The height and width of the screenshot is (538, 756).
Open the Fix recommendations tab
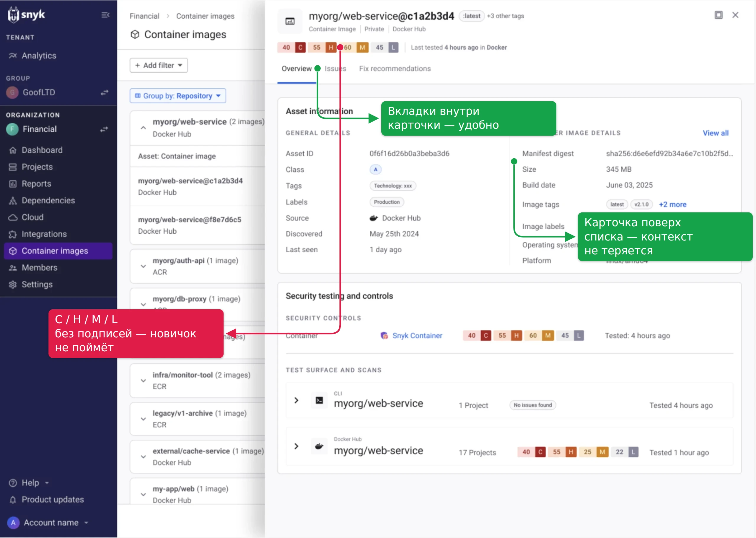(395, 69)
